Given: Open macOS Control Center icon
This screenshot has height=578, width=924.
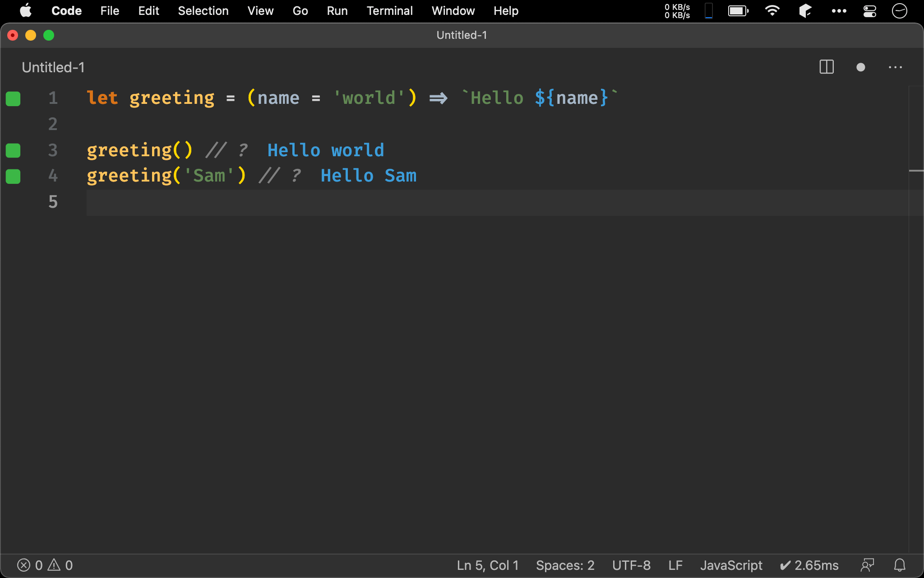Looking at the screenshot, I should point(869,11).
